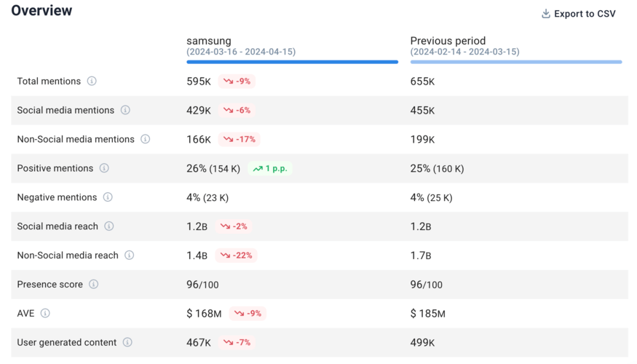Click the download icon for CSV export

point(546,14)
